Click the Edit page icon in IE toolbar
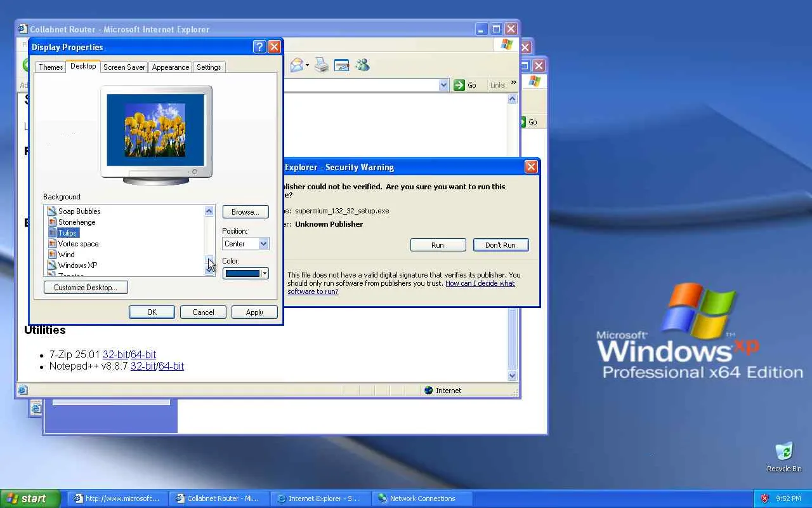This screenshot has width=812, height=508. (342, 65)
